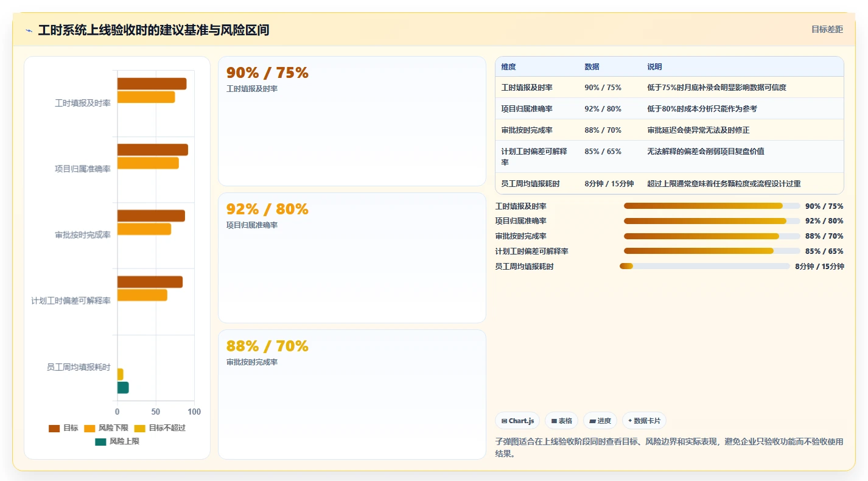The width and height of the screenshot is (868, 481).
Task: Click the page title 工时系统上线验收时的建议基准与风险区间
Action: pyautogui.click(x=153, y=30)
